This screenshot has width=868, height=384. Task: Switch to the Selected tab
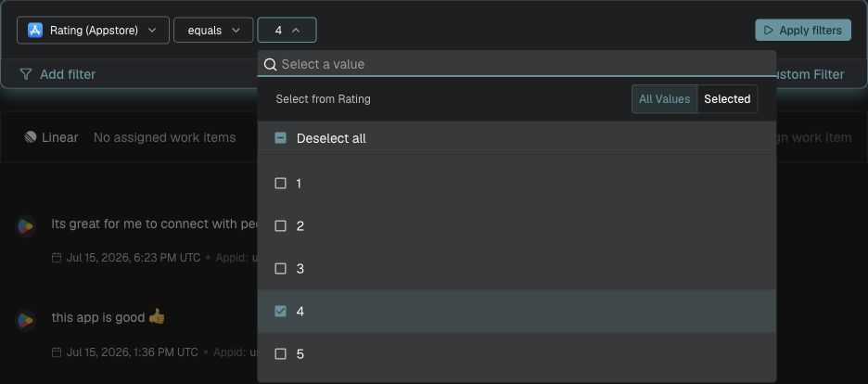(x=727, y=99)
